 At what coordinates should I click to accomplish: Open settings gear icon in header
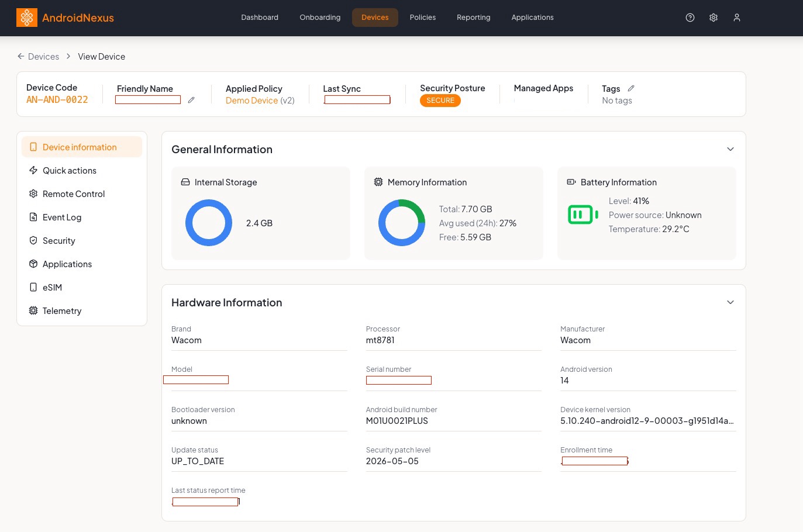pyautogui.click(x=714, y=18)
